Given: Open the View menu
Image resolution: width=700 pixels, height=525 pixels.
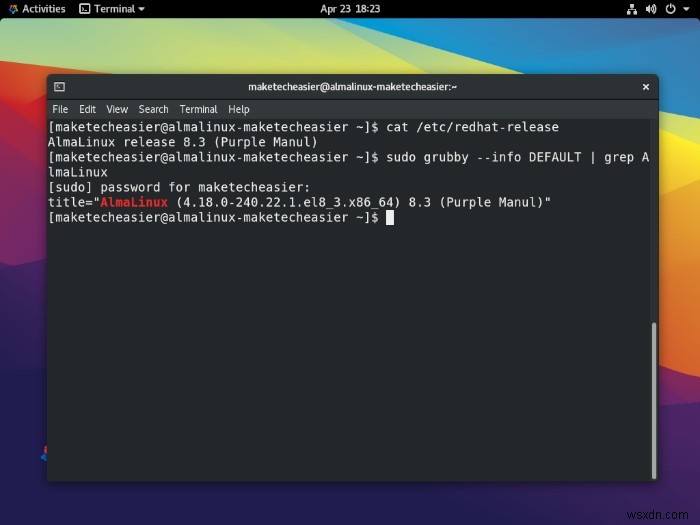Looking at the screenshot, I should (x=117, y=109).
